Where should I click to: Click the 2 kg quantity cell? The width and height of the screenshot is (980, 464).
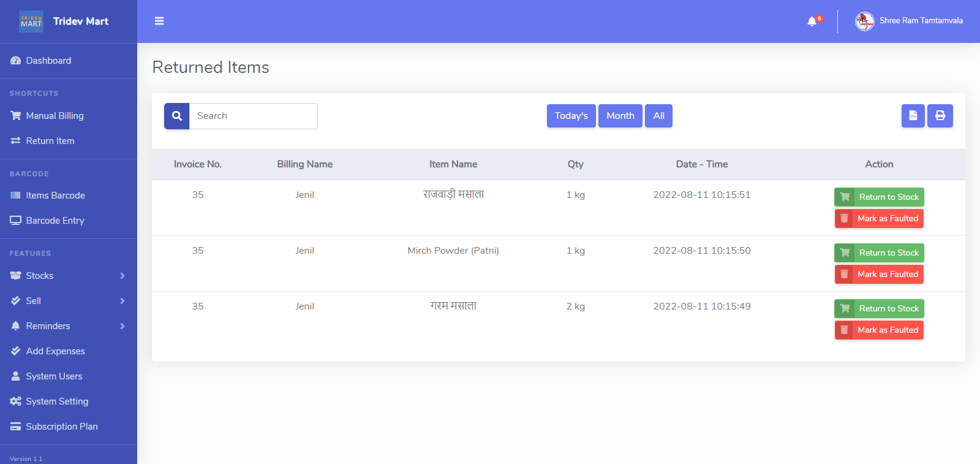tap(576, 306)
